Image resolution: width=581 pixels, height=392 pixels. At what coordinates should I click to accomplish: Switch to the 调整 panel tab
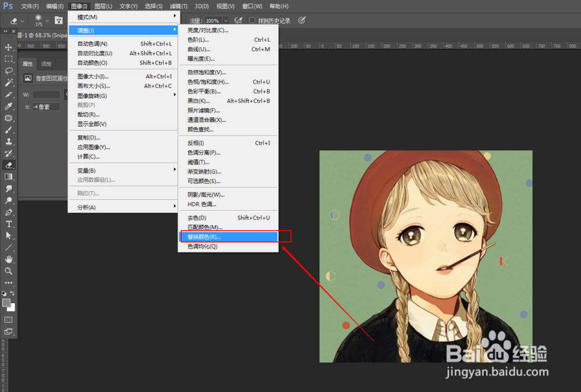[x=46, y=64]
